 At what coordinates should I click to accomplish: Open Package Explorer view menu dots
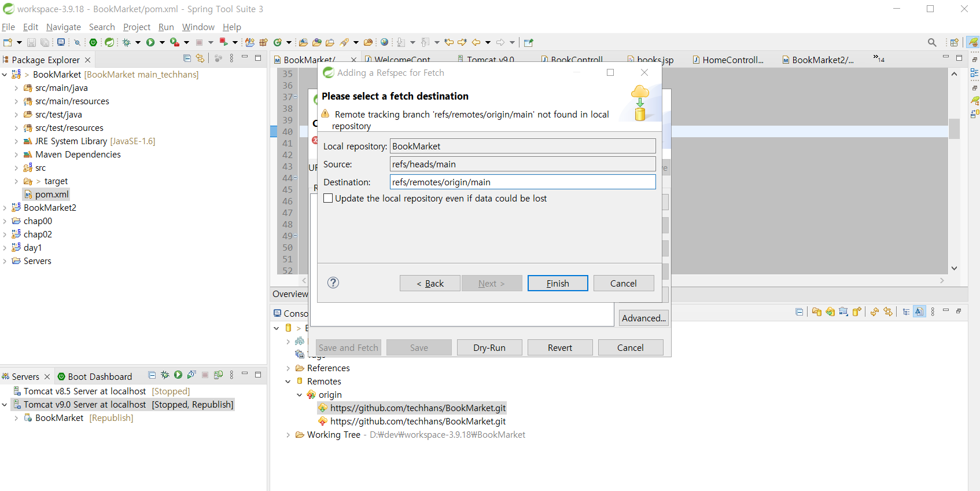coord(231,58)
